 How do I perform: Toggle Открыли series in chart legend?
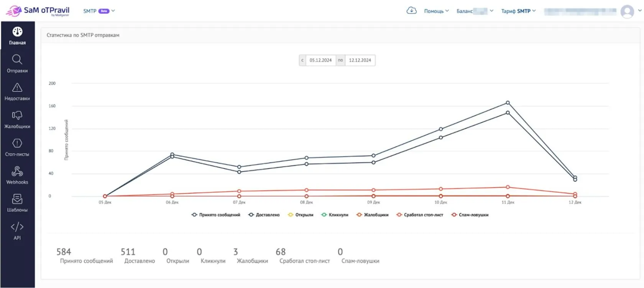301,215
